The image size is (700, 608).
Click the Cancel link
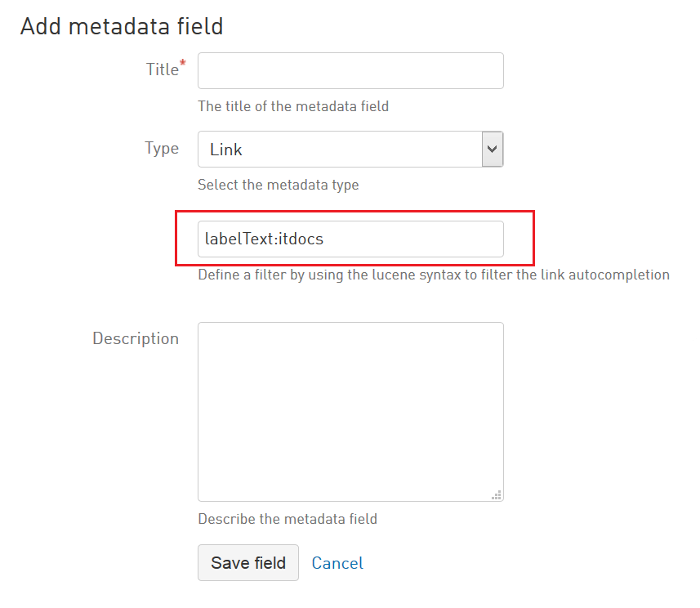coord(337,563)
